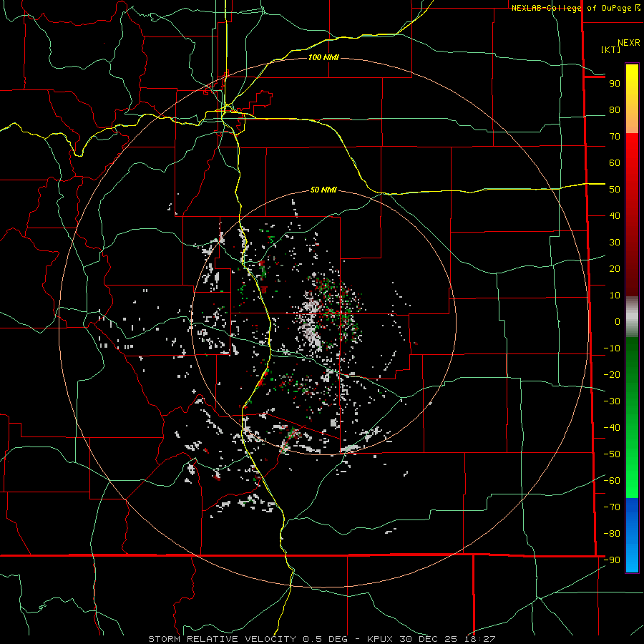This screenshot has width=644, height=644.
Task: Click the "NEXLAB-College of DuPage" title text
Action: pyautogui.click(x=572, y=8)
